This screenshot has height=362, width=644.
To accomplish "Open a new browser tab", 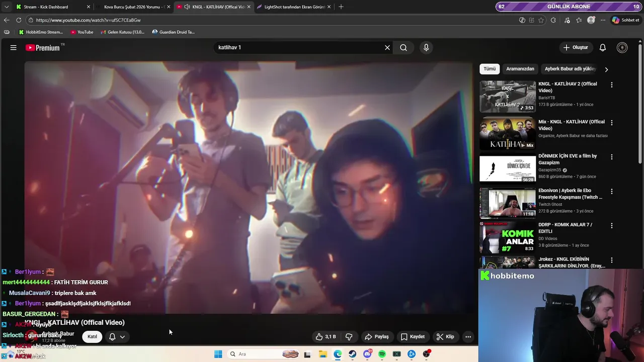I will click(341, 7).
